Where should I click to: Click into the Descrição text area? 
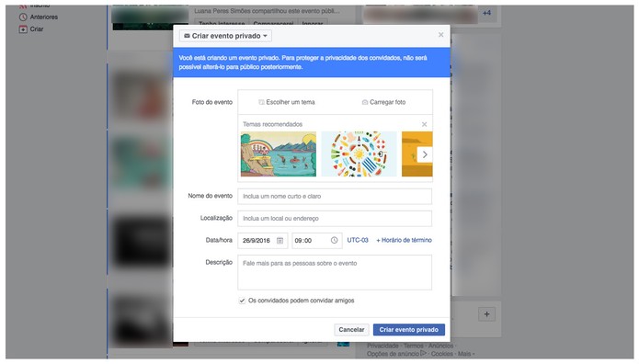[335, 272]
